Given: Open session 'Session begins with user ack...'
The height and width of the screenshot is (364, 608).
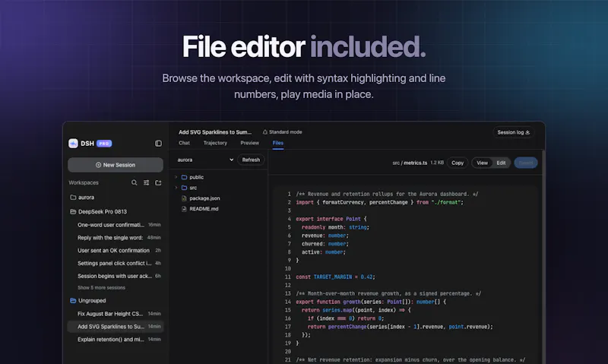Looking at the screenshot, I should (x=116, y=276).
